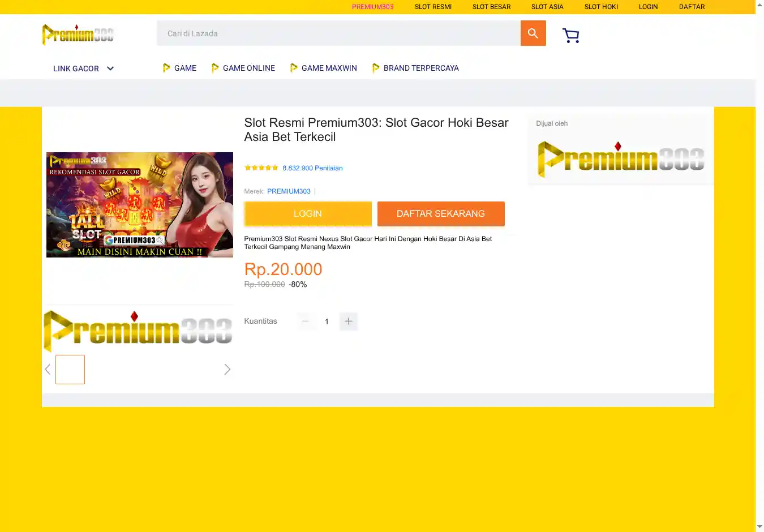The image size is (764, 532).
Task: Click the minus quantity stepper button
Action: 306,321
